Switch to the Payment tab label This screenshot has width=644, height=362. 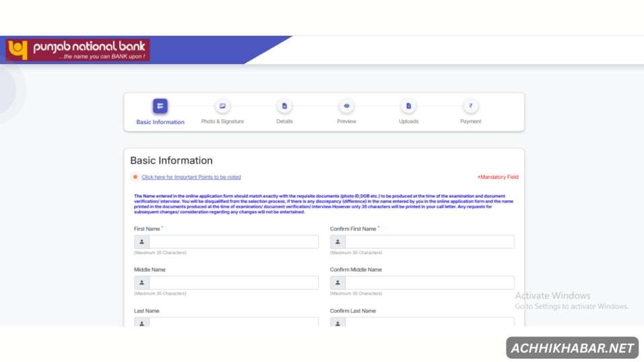click(470, 121)
